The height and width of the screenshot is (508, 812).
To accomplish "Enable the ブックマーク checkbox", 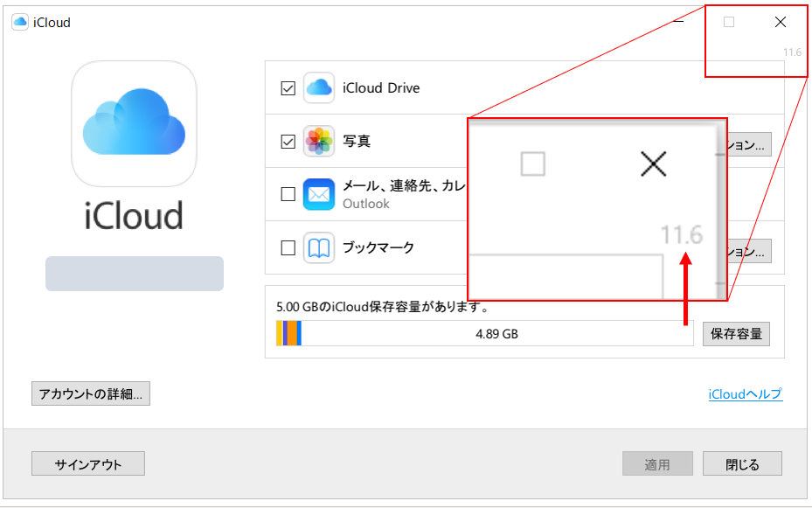I will pyautogui.click(x=288, y=247).
